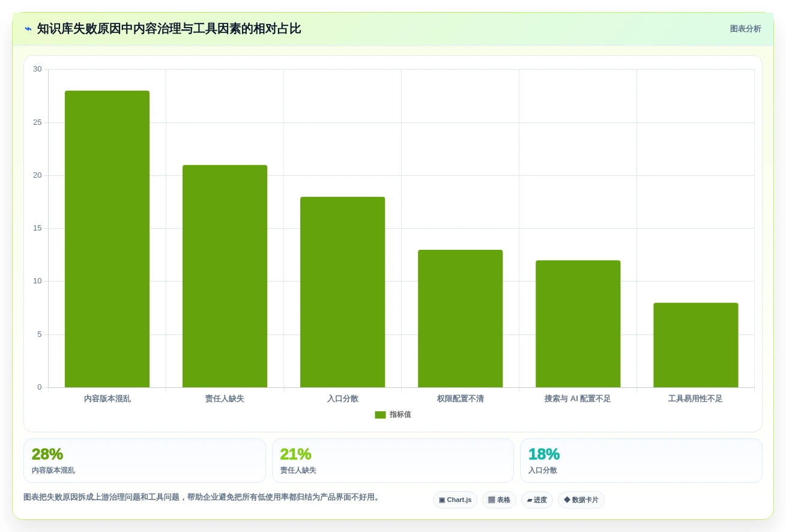Click the 入口分散 bar in the chart
The height and width of the screenshot is (532, 786).
pyautogui.click(x=342, y=292)
